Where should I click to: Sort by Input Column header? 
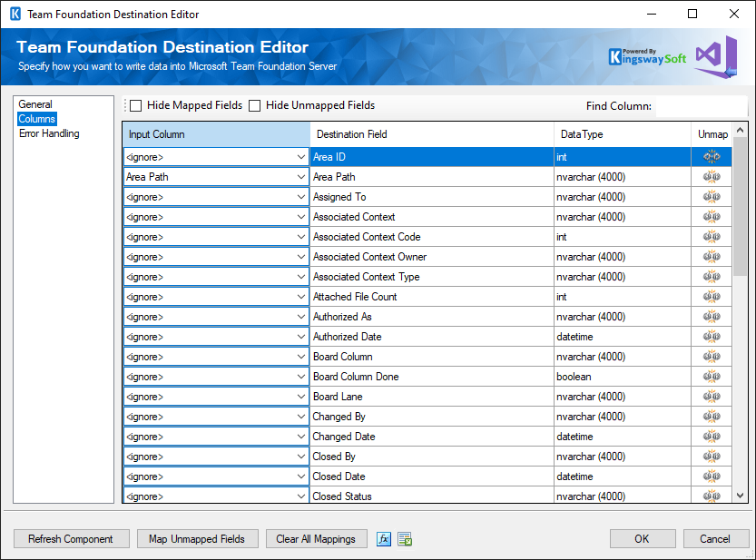click(217, 134)
